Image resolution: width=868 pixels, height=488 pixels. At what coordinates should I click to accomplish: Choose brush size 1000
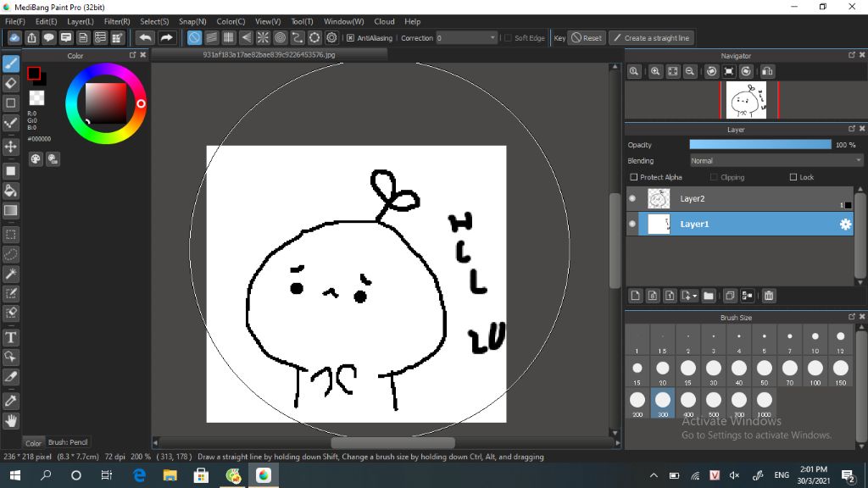pyautogui.click(x=764, y=403)
